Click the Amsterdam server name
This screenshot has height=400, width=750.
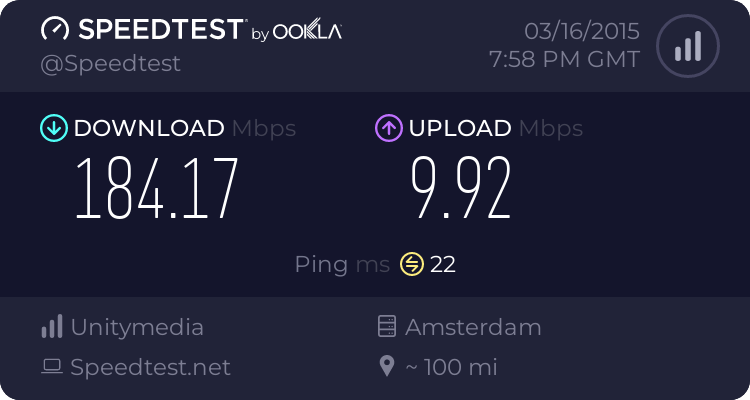point(473,327)
